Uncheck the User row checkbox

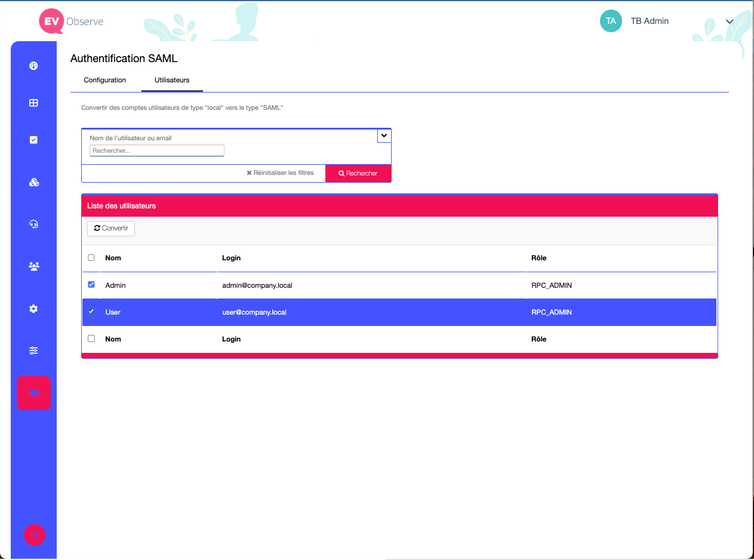[91, 312]
